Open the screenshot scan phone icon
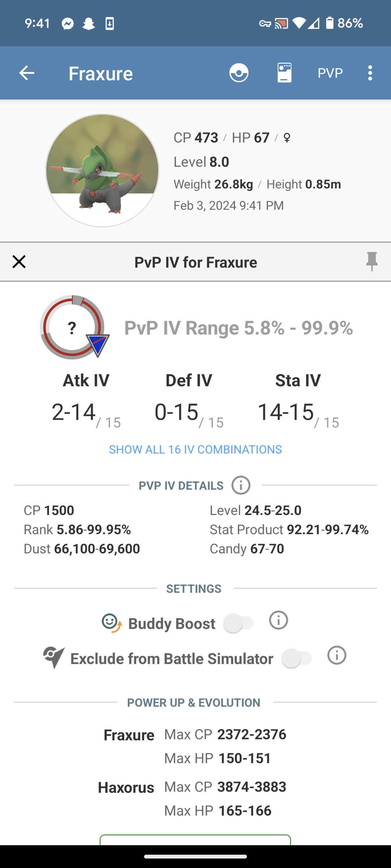 [x=285, y=73]
